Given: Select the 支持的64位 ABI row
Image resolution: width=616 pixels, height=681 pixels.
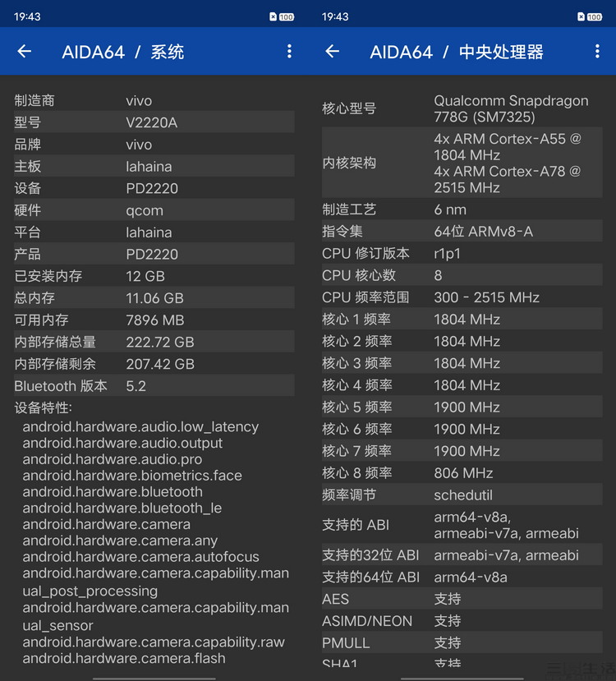Looking at the screenshot, I should coord(462,577).
